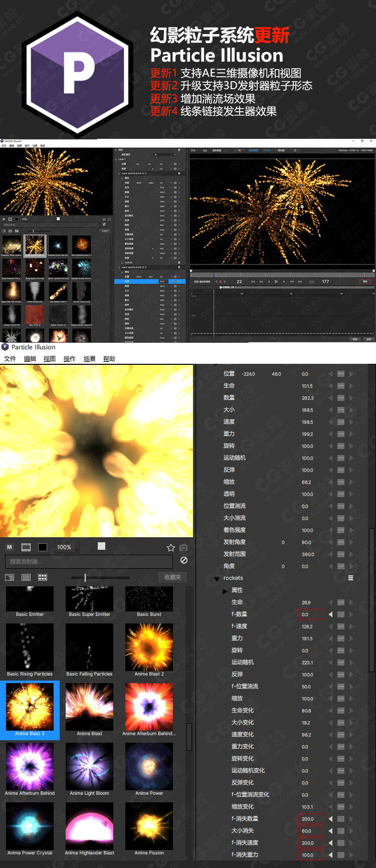Open the rockets hamburger options menu

click(x=350, y=578)
